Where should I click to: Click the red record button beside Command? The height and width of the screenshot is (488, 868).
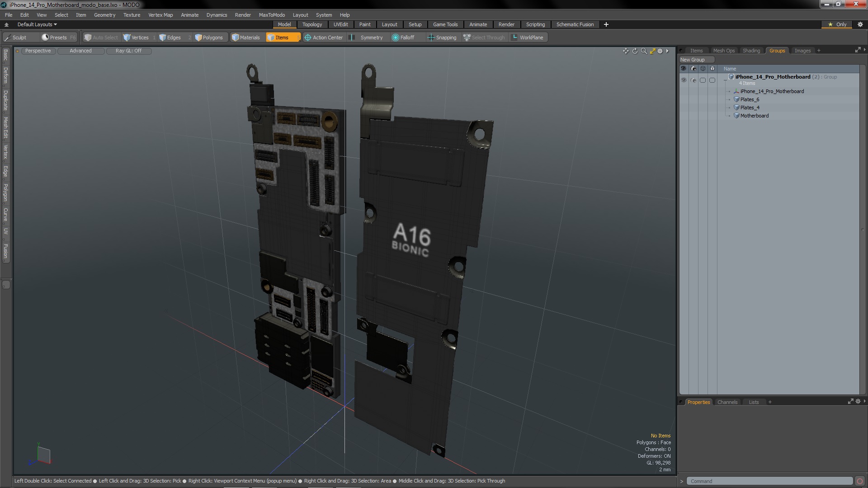click(x=860, y=481)
